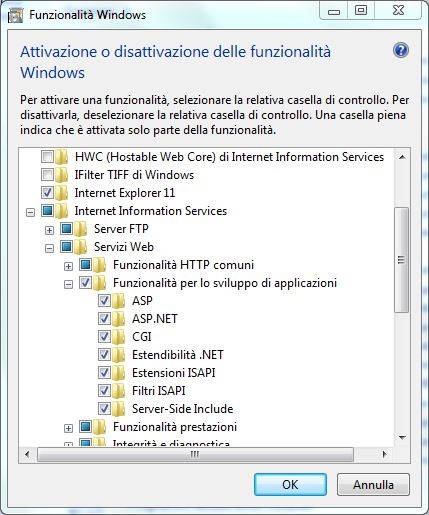429x515 pixels.
Task: Enable the IFilter TIFF di Windows checkbox
Action: click(47, 174)
